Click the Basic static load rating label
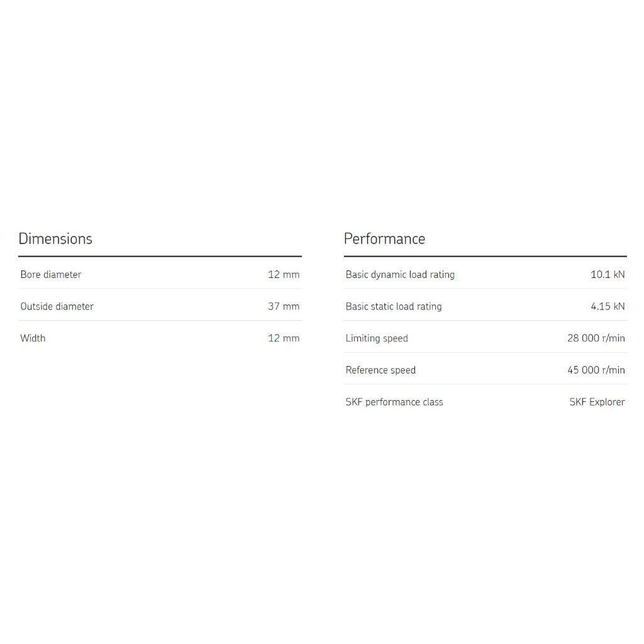Screen dimensions: 644x644 tap(394, 307)
